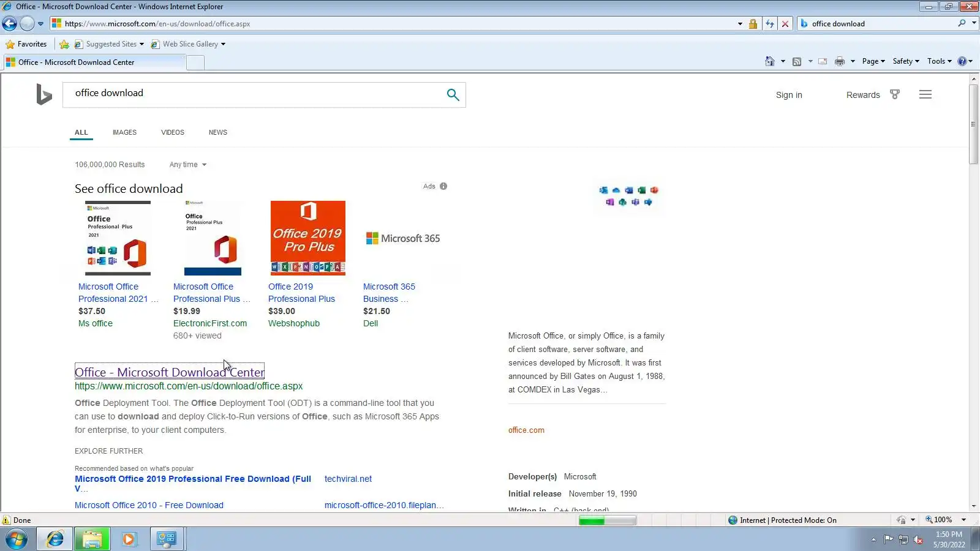Image resolution: width=980 pixels, height=551 pixels.
Task: Click the 100% zoom level button
Action: [939, 520]
